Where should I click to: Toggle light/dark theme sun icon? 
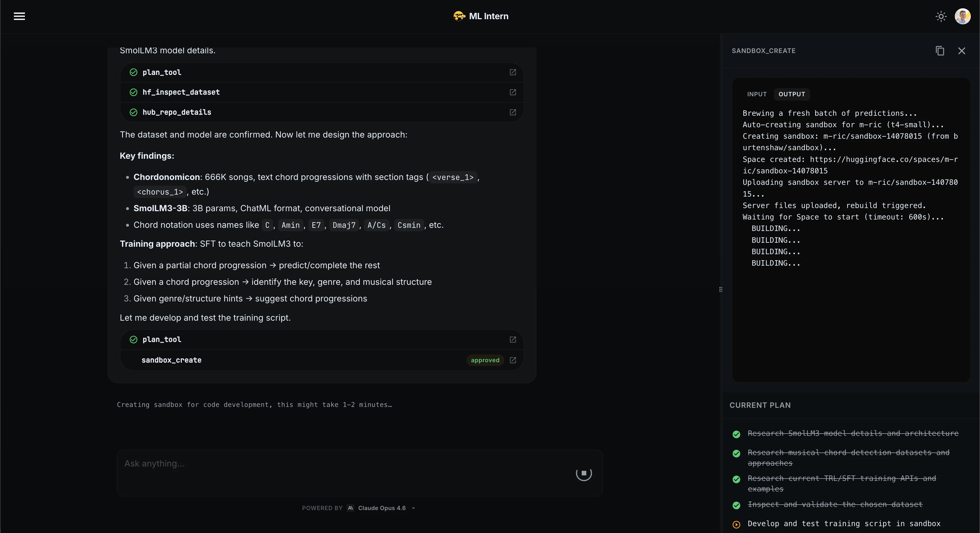click(x=941, y=16)
